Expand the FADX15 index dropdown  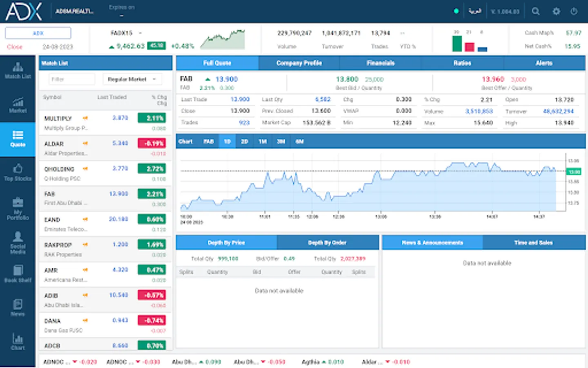click(140, 33)
